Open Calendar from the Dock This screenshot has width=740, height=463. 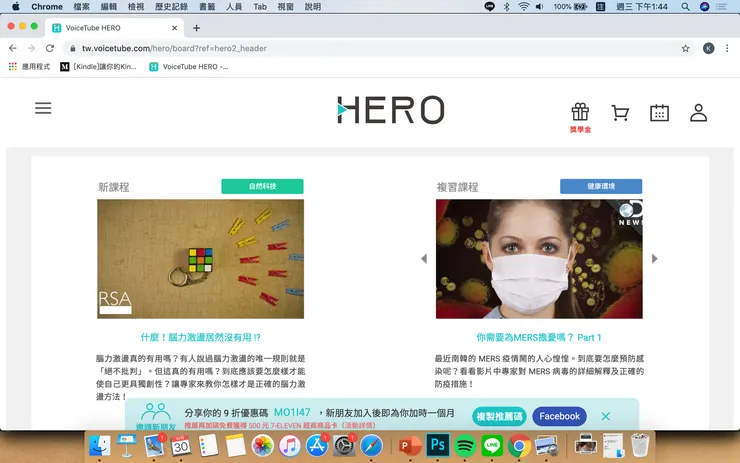(x=181, y=445)
